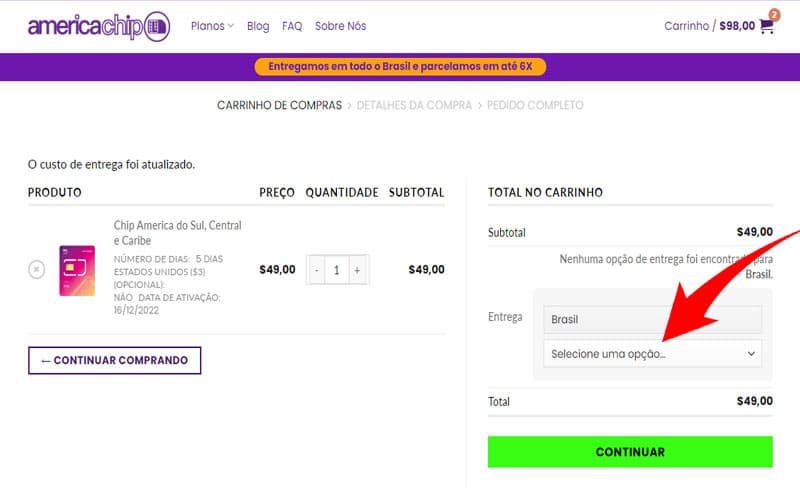Go to FAQ page
800x500 pixels.
pos(292,26)
